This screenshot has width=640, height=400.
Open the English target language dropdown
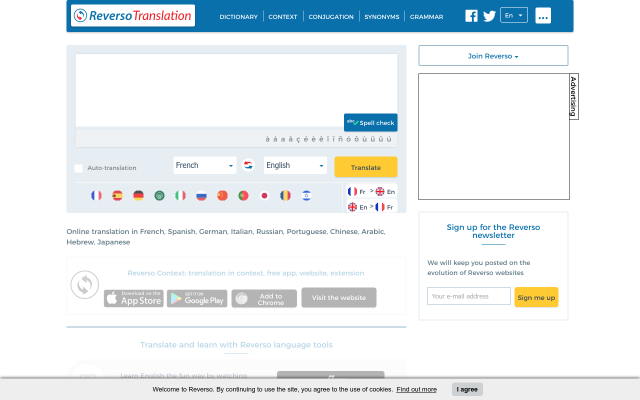pos(295,165)
